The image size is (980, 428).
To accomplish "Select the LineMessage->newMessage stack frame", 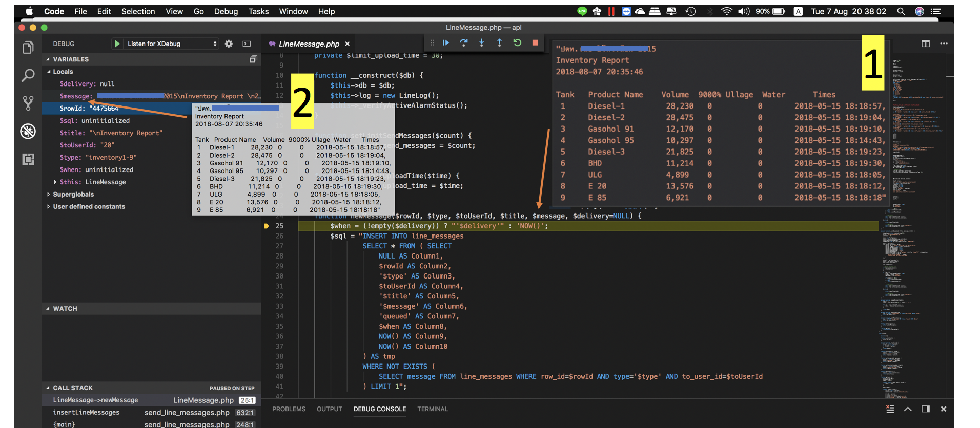I will [x=152, y=400].
